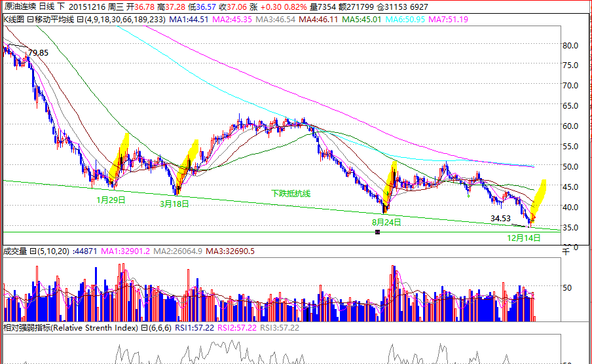Collapse the box icon after 成交量
This screenshot has width=592, height=364.
tap(33, 251)
